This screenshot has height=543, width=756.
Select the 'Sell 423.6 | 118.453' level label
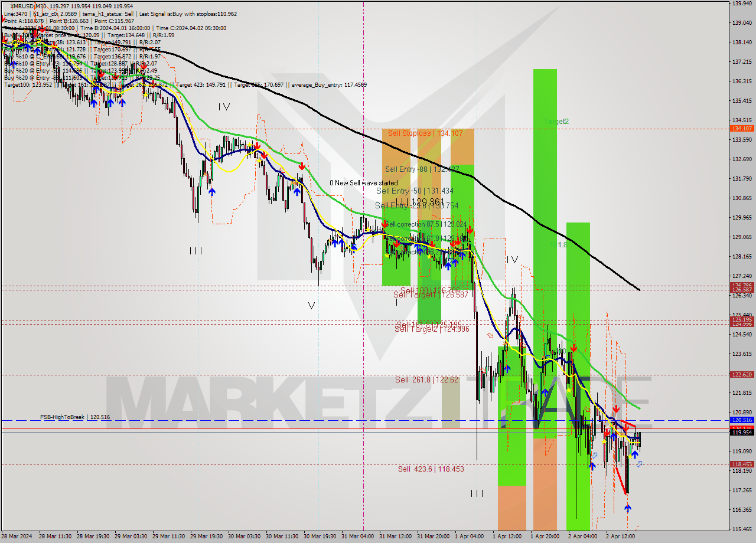(x=431, y=469)
